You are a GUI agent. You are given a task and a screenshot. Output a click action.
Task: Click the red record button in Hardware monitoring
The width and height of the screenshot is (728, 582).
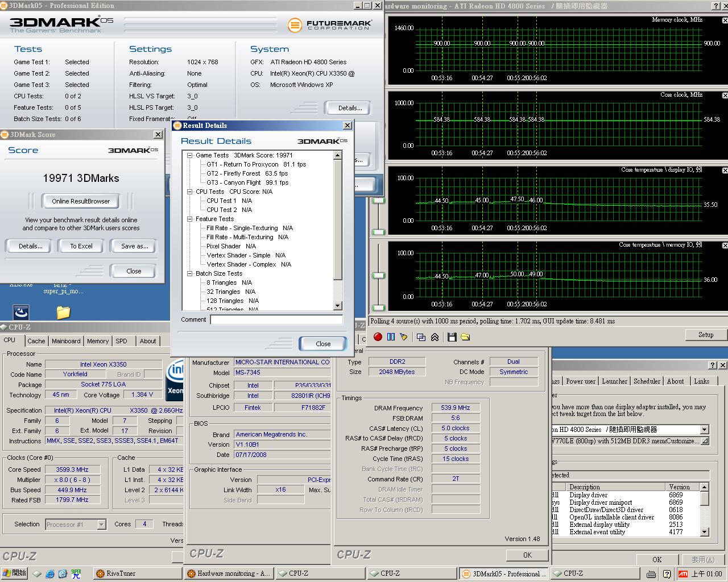coord(378,337)
